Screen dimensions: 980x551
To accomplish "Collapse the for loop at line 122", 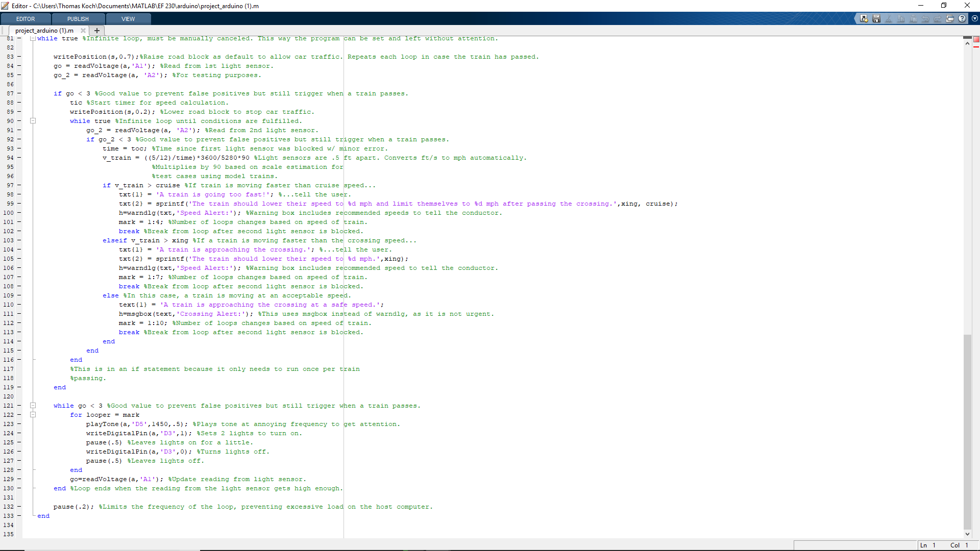I will point(33,415).
